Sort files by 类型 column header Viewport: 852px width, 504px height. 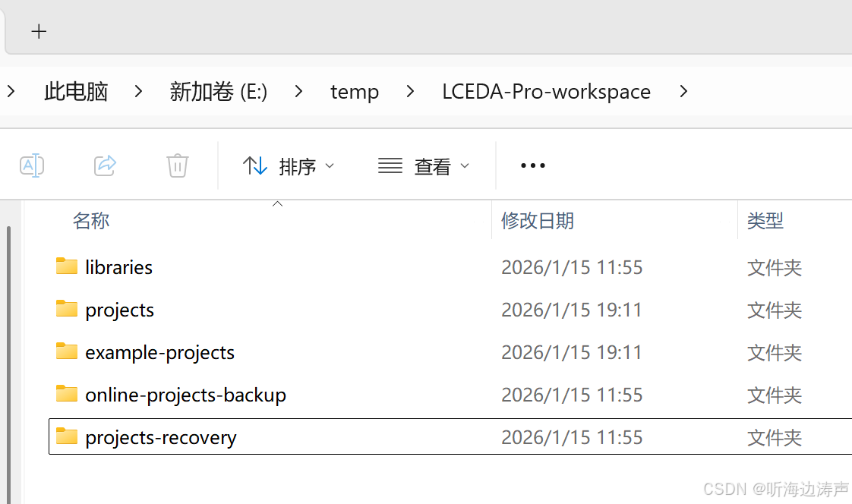pos(765,220)
